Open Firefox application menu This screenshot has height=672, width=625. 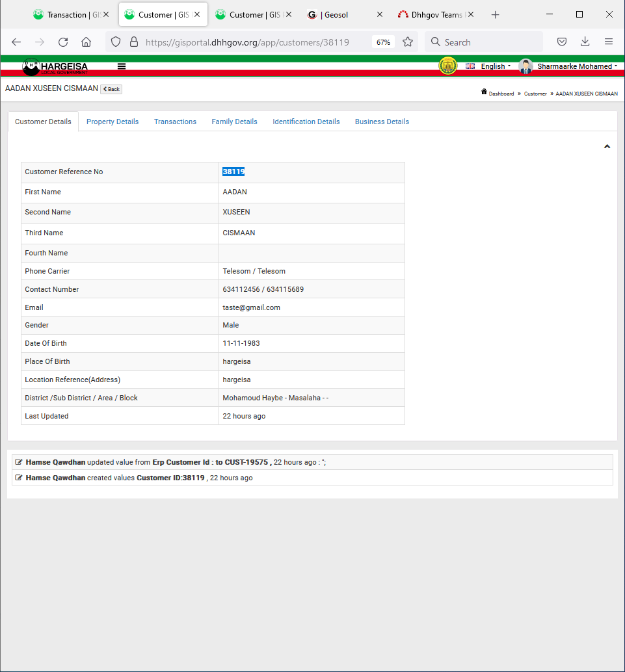(608, 42)
